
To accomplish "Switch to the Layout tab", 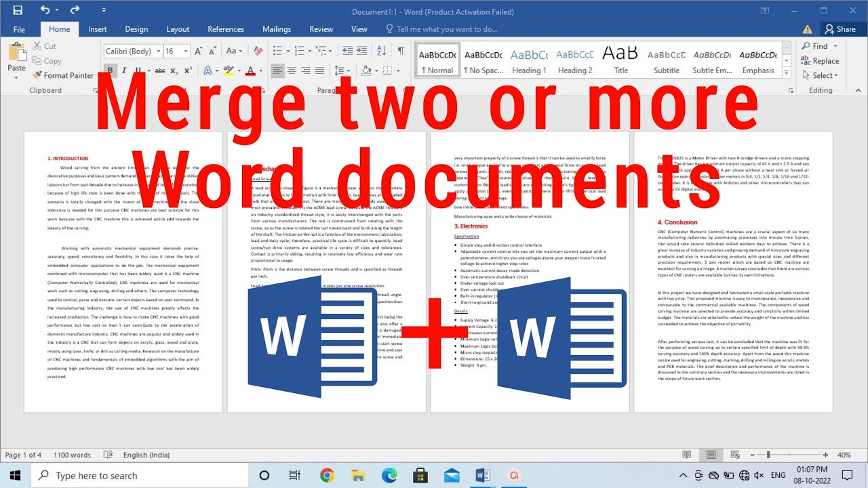I will coord(178,29).
